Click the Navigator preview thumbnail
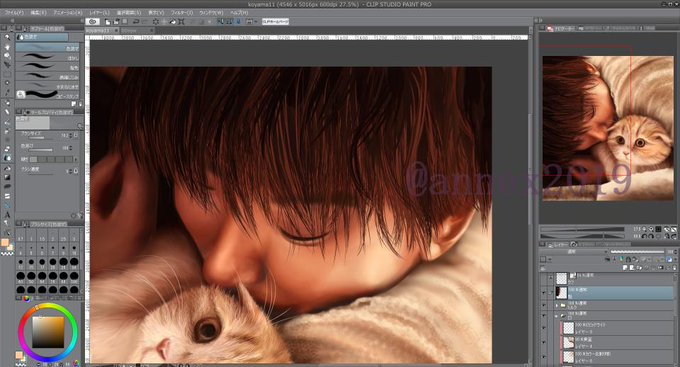Screen dimensions: 680x367 click(608, 128)
